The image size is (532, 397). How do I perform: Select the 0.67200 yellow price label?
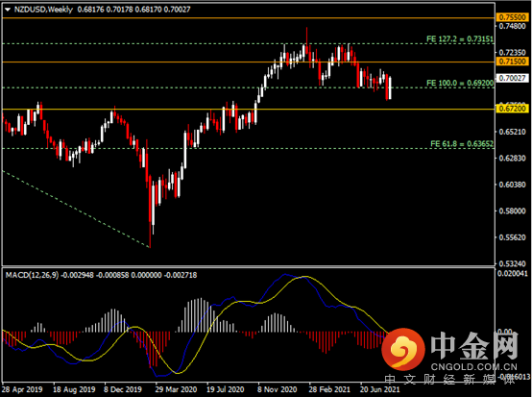click(513, 109)
